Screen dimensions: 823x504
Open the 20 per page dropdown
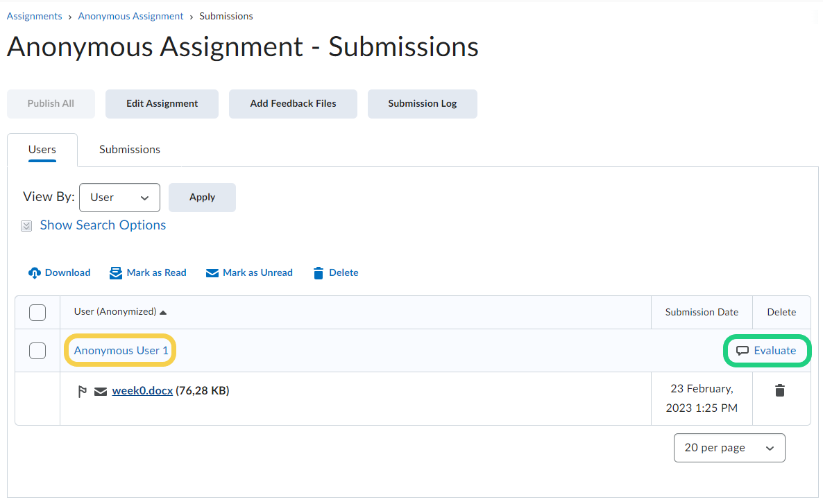729,448
